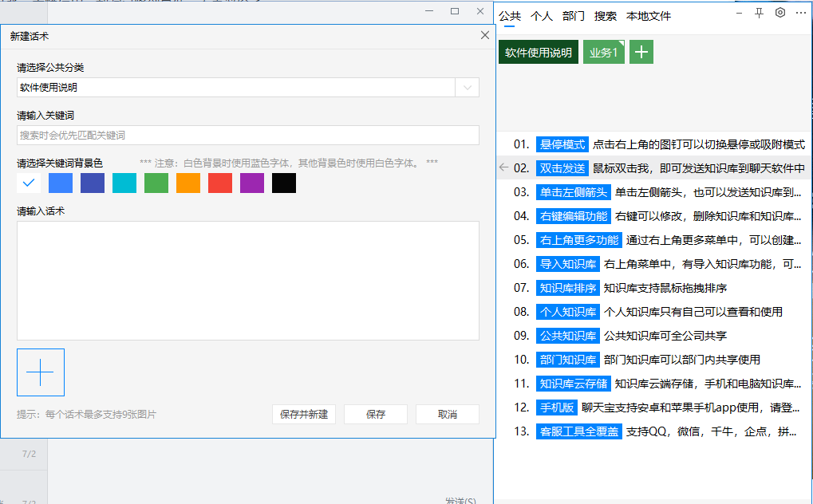Pick the cyan color swatch
Image resolution: width=813 pixels, height=504 pixels.
point(124,183)
